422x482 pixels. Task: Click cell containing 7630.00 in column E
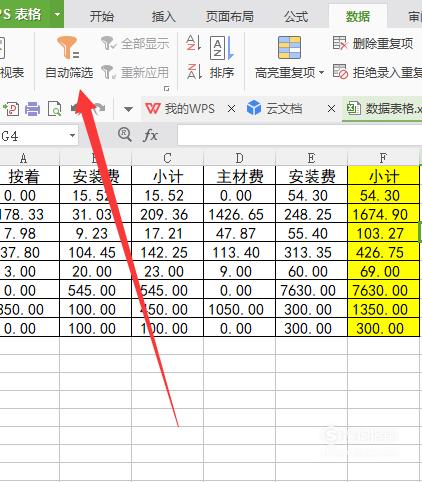(x=311, y=290)
